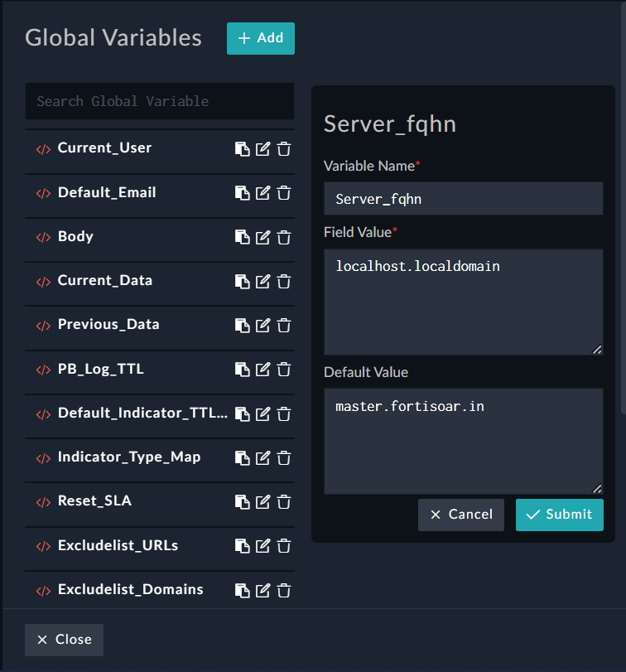Copy the Indicator_Type_Map variable

pyautogui.click(x=243, y=457)
